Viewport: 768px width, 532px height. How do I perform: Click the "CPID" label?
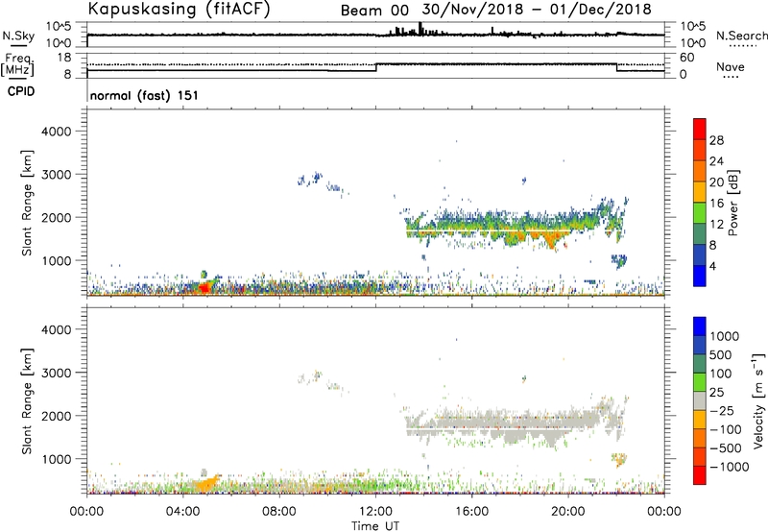coord(21,91)
